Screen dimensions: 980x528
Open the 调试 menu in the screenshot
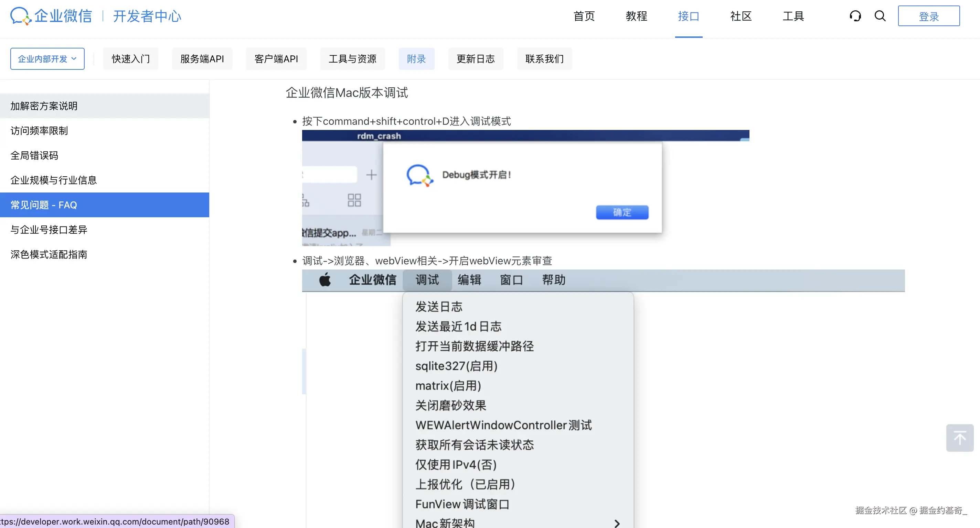(x=427, y=280)
